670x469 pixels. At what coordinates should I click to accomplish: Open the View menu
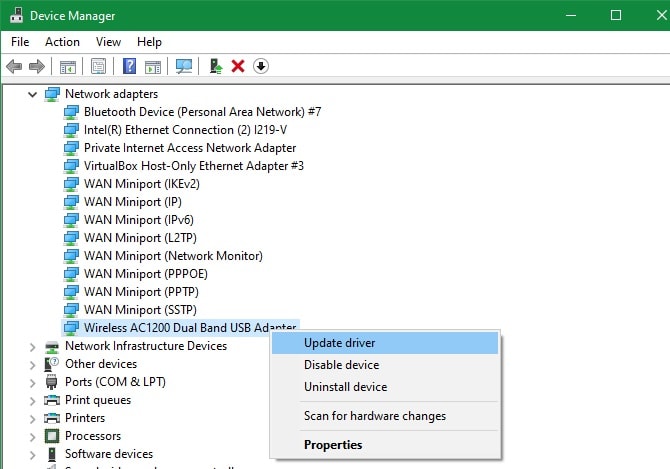[109, 42]
